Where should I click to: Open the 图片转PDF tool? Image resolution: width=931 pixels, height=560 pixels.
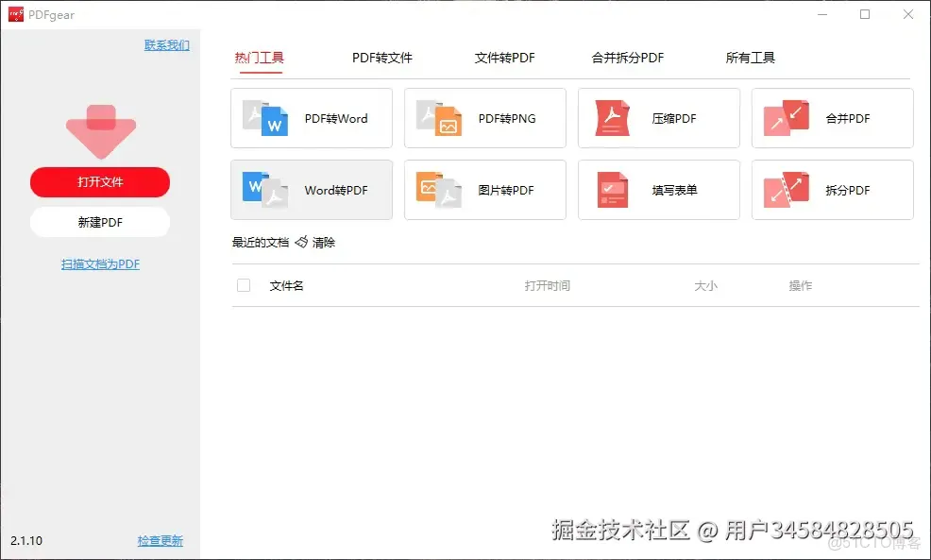484,190
